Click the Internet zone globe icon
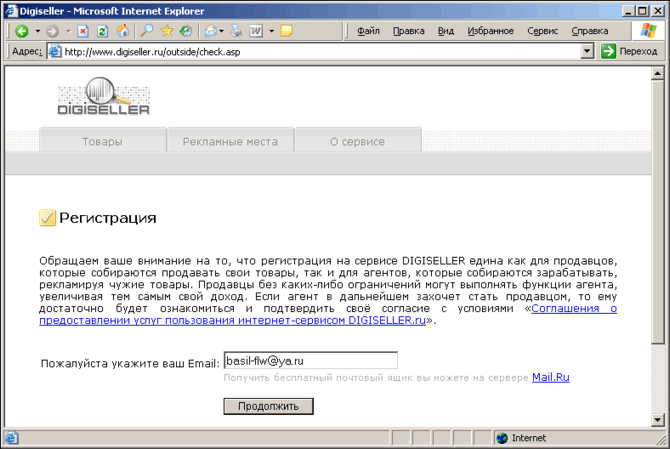 (x=502, y=438)
